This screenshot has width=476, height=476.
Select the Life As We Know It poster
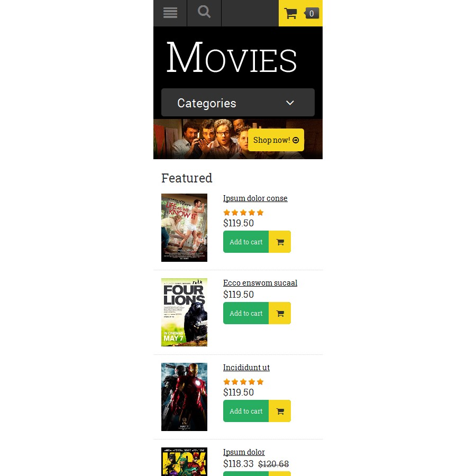[x=184, y=227]
